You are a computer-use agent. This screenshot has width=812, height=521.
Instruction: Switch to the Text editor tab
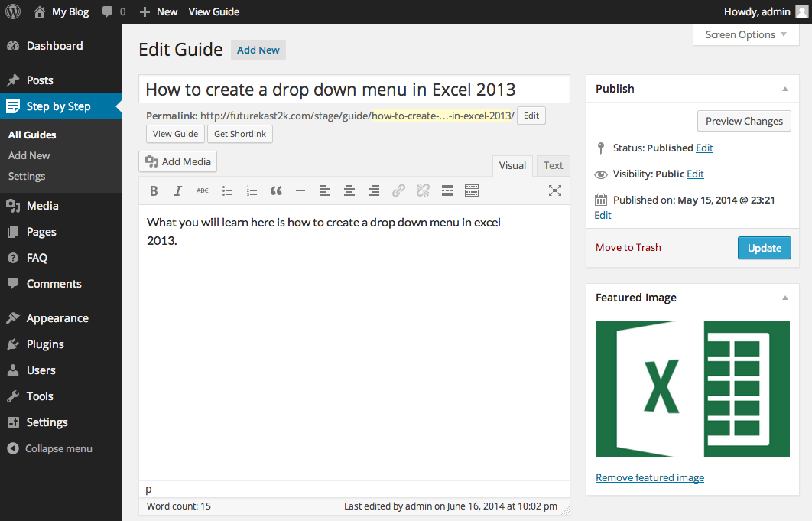point(553,165)
